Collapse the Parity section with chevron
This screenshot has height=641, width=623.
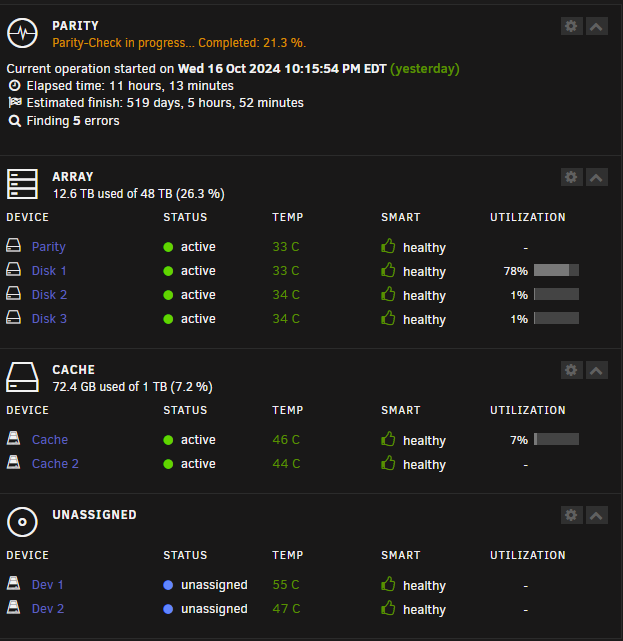(x=596, y=26)
